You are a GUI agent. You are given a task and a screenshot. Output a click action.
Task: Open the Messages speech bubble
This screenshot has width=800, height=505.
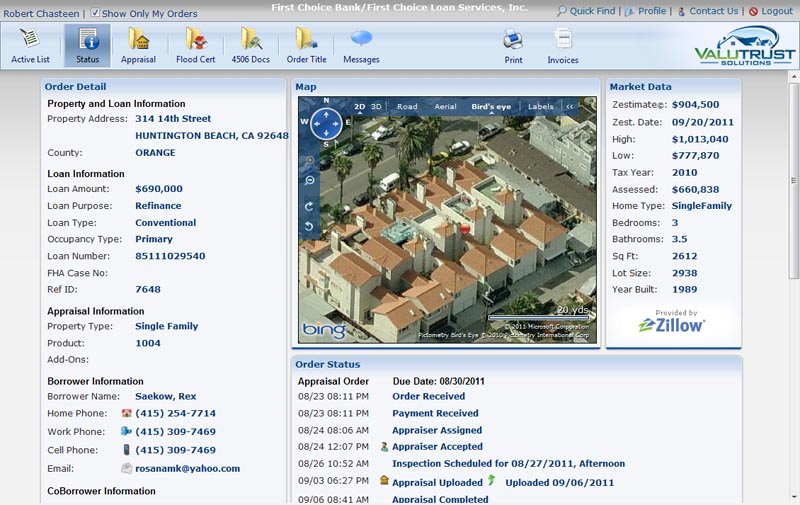click(x=361, y=46)
